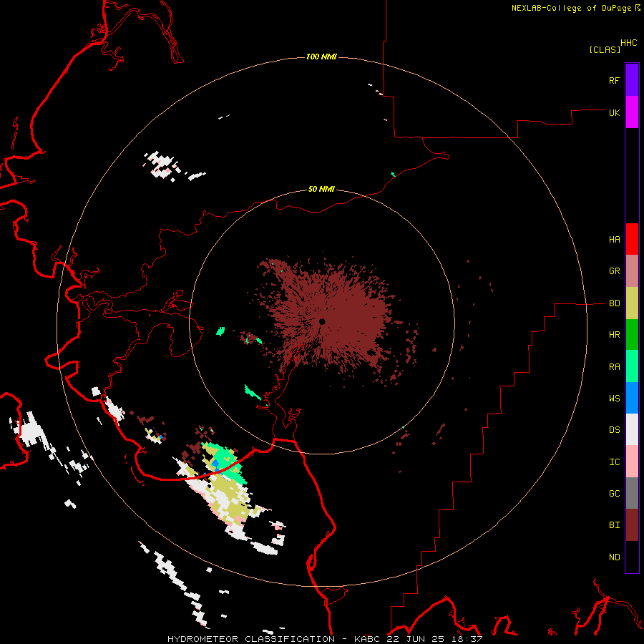The image size is (644, 644).
Task: Select the IC light pink legend swatch
Action: click(x=632, y=462)
